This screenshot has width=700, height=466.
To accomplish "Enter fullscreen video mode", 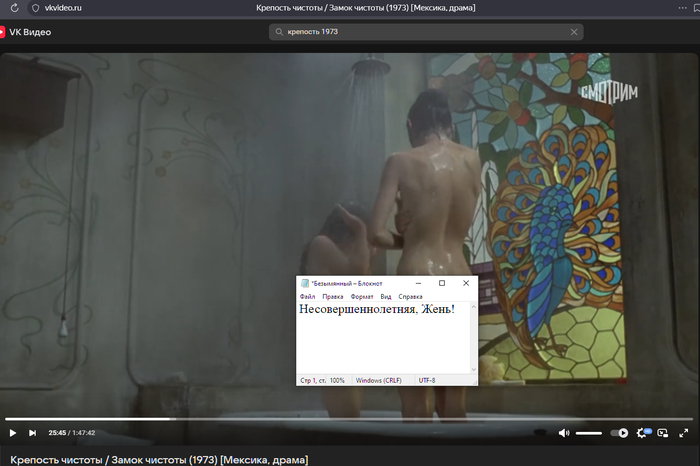I will point(683,433).
